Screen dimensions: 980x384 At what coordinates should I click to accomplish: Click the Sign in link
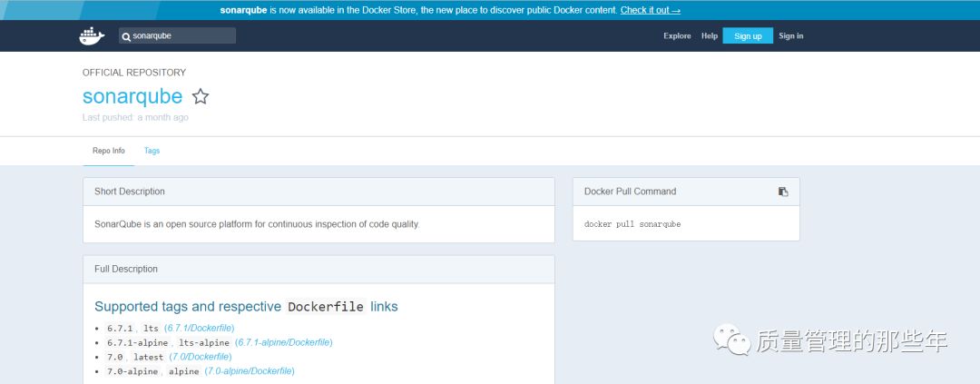pos(790,35)
